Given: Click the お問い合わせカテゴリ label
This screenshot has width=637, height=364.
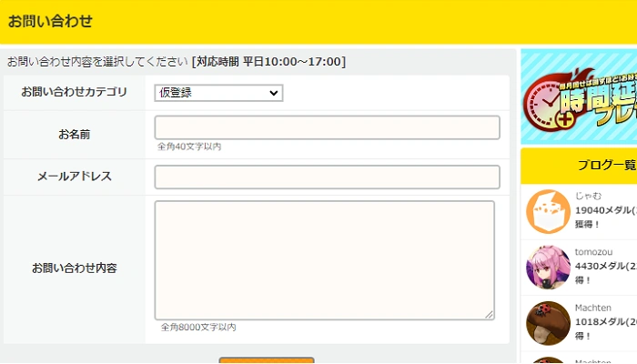Looking at the screenshot, I should click(x=75, y=92).
